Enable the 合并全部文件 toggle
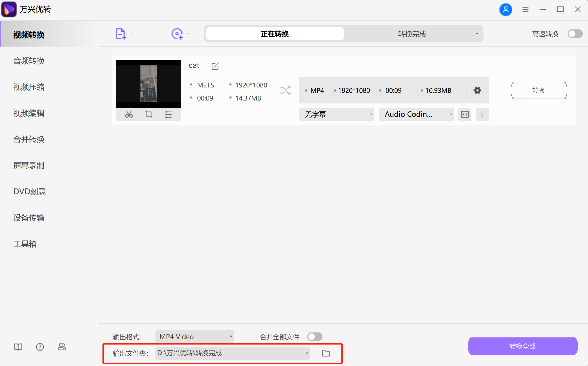Viewport: 588px width, 366px height. pyautogui.click(x=314, y=336)
